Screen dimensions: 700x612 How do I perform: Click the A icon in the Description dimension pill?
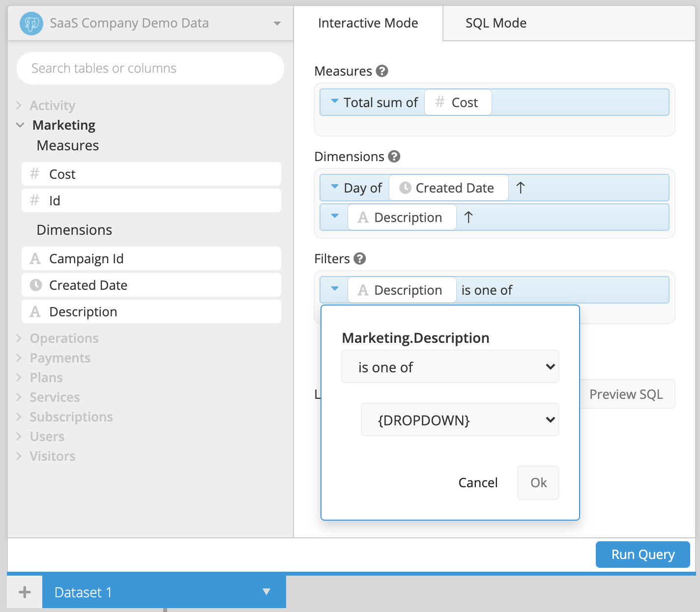pos(363,217)
